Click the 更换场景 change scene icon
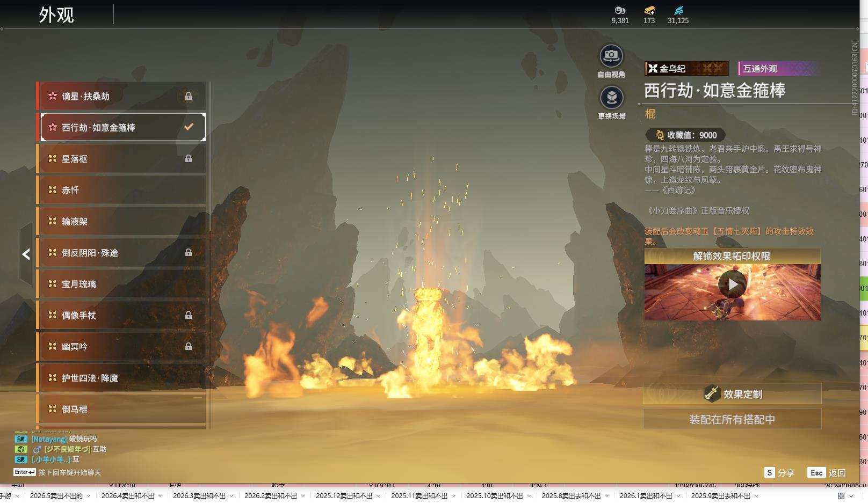Image resolution: width=868 pixels, height=504 pixels. [611, 98]
